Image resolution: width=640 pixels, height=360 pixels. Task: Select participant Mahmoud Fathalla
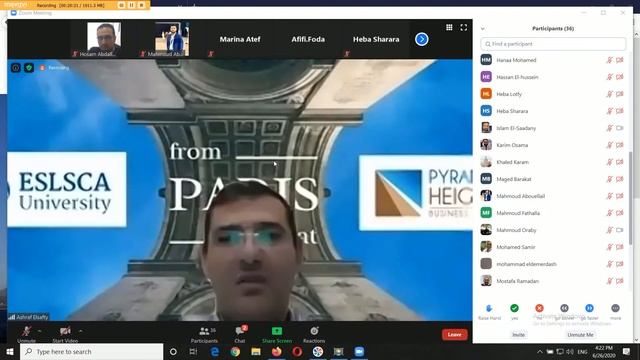[552, 213]
